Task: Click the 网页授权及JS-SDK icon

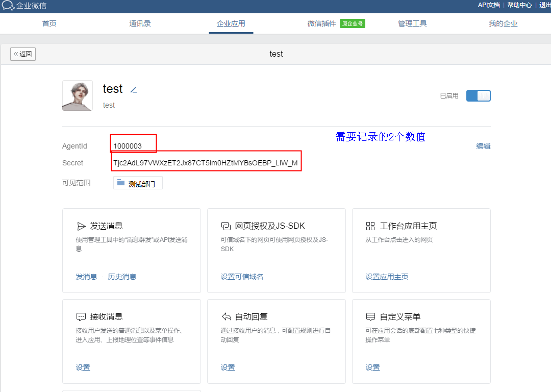Action: click(226, 226)
